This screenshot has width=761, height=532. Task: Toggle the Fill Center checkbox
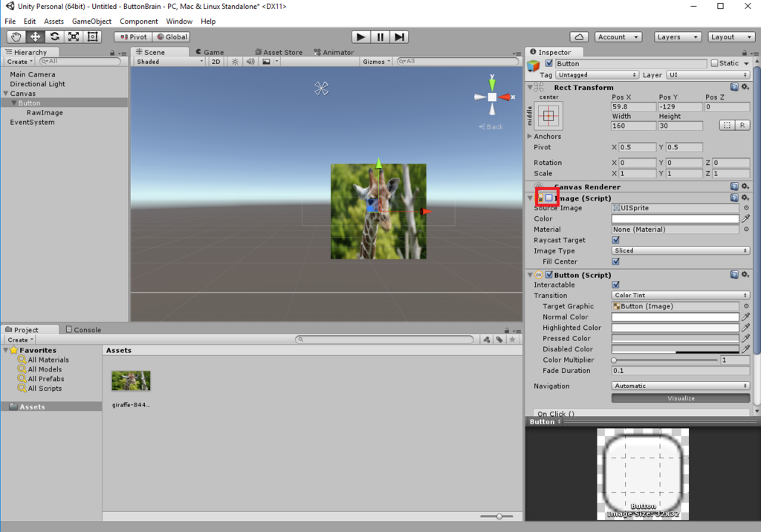click(616, 261)
